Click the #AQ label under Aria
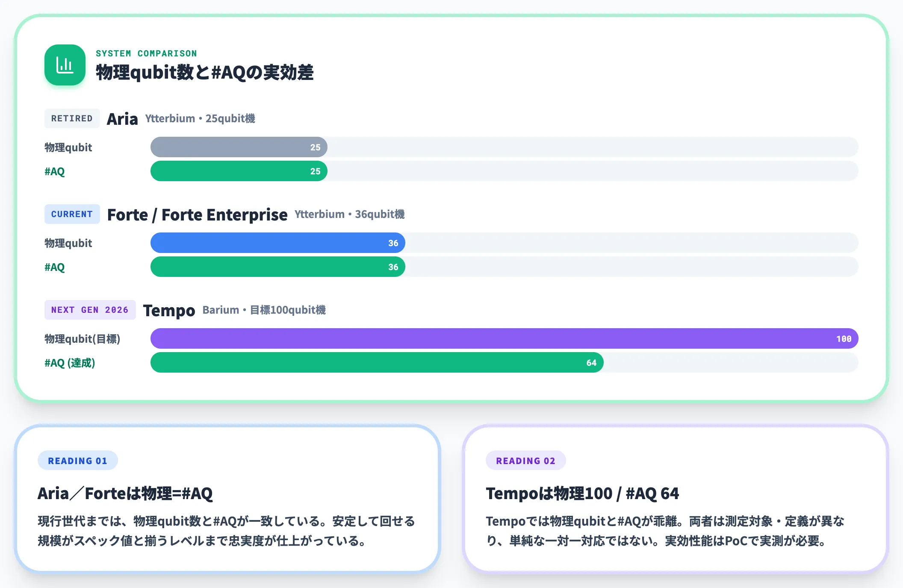 coord(55,171)
